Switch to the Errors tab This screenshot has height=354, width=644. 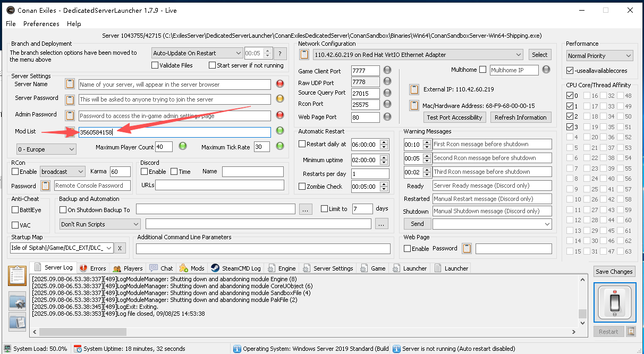pos(92,268)
